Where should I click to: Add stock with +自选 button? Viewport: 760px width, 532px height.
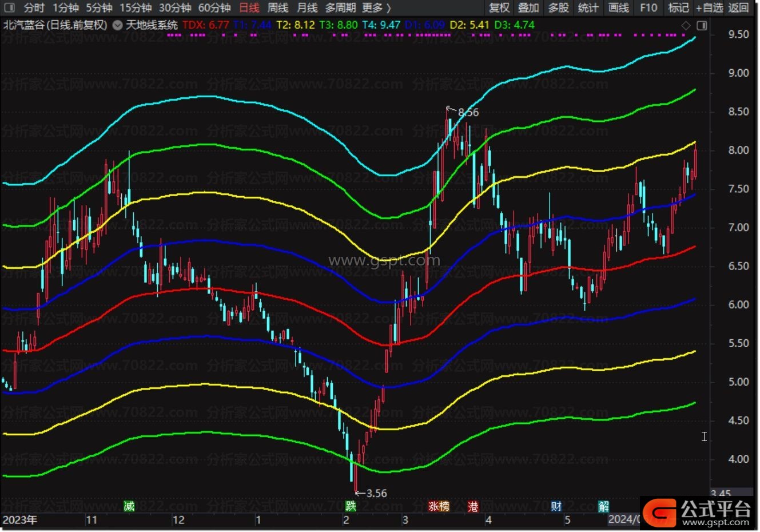pos(709,7)
